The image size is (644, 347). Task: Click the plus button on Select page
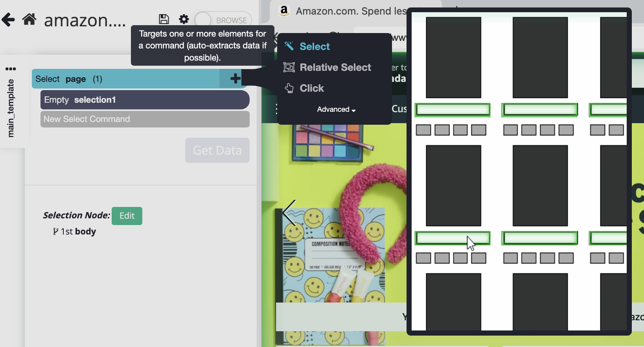[x=235, y=79]
